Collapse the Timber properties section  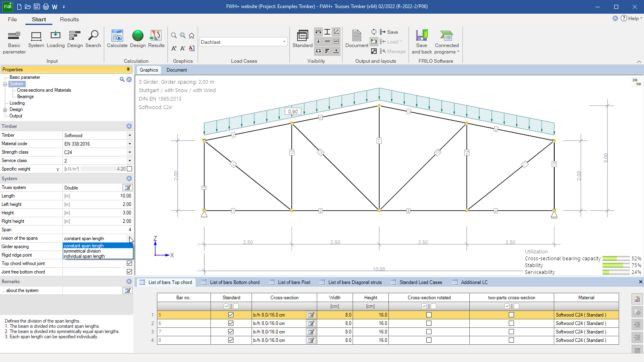pyautogui.click(x=129, y=126)
